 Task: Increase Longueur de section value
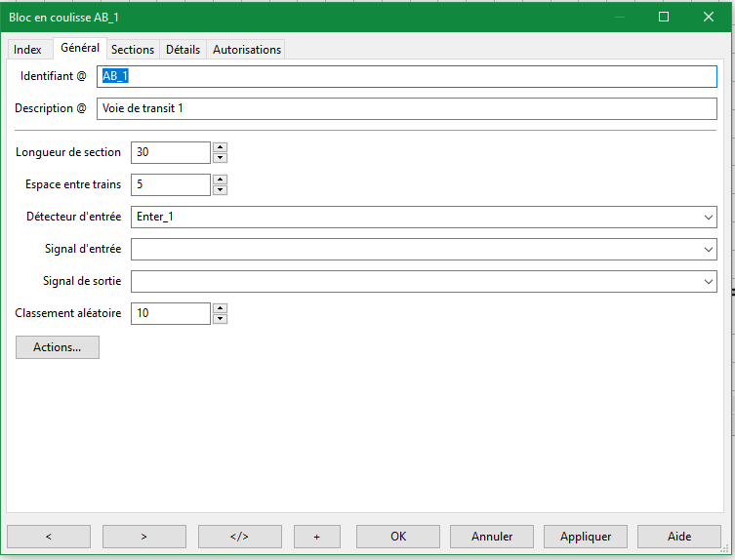pyautogui.click(x=220, y=147)
